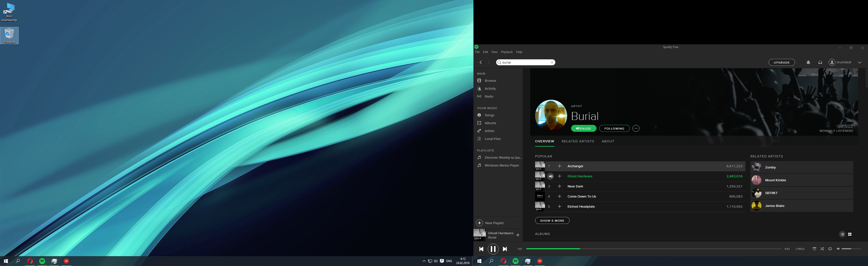Skip to the next track
This screenshot has height=266, width=868.
[505, 249]
